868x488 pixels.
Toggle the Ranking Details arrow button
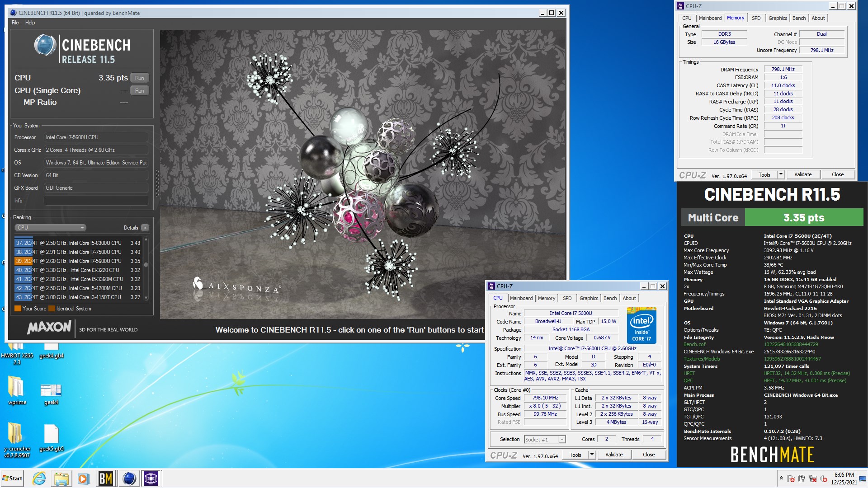(145, 228)
